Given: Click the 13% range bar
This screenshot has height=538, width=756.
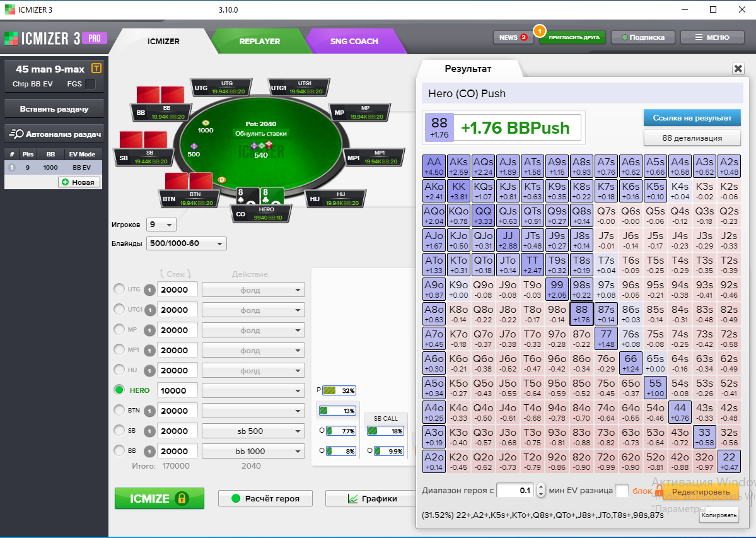Looking at the screenshot, I should (337, 411).
